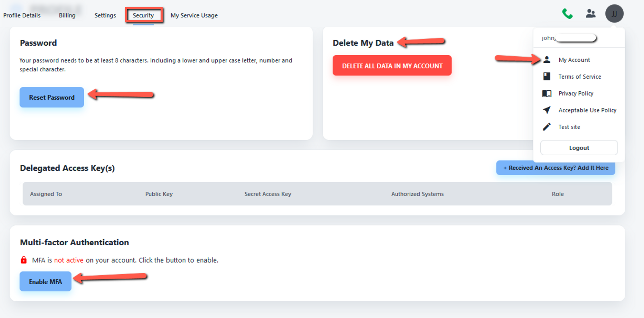This screenshot has width=644, height=318.
Task: View the My Service Usage tab
Action: 194,15
